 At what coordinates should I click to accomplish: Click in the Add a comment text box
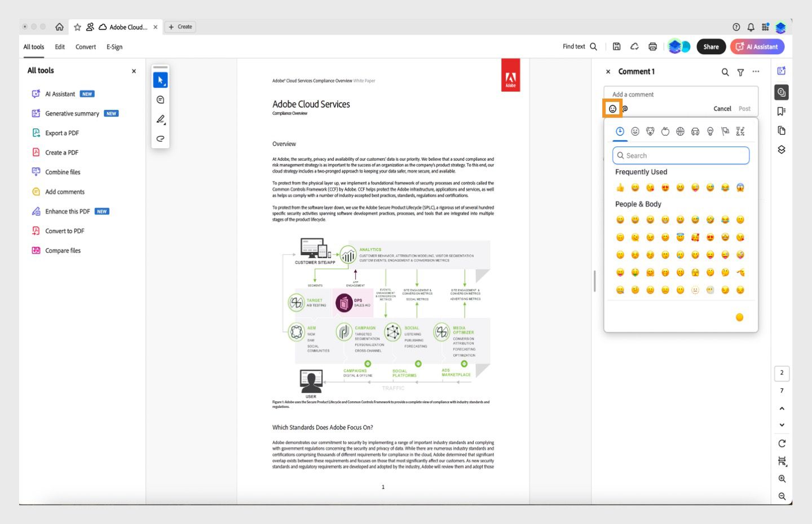[681, 94]
